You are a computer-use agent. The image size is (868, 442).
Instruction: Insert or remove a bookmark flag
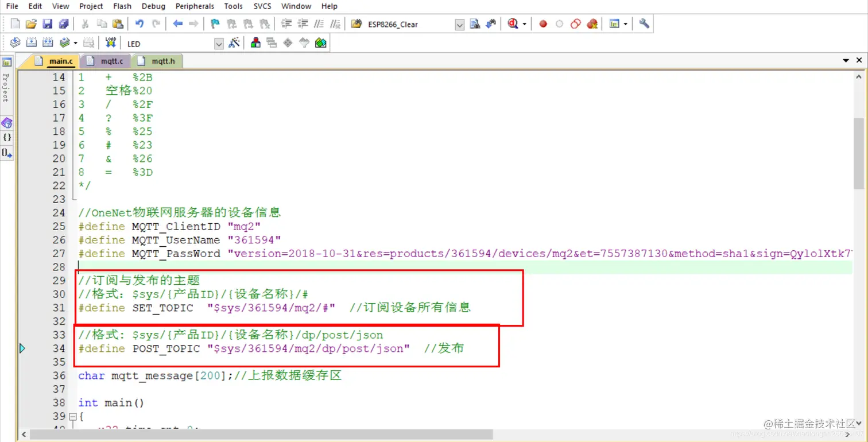click(x=215, y=24)
